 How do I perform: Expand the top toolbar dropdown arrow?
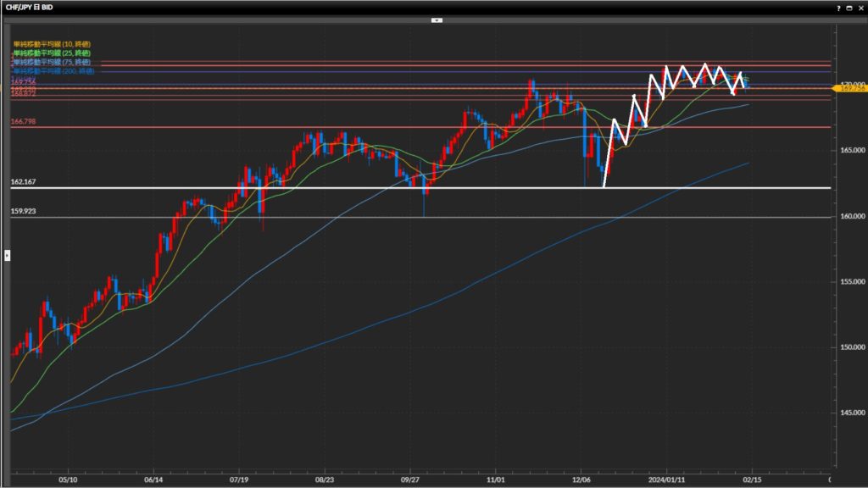coord(437,19)
